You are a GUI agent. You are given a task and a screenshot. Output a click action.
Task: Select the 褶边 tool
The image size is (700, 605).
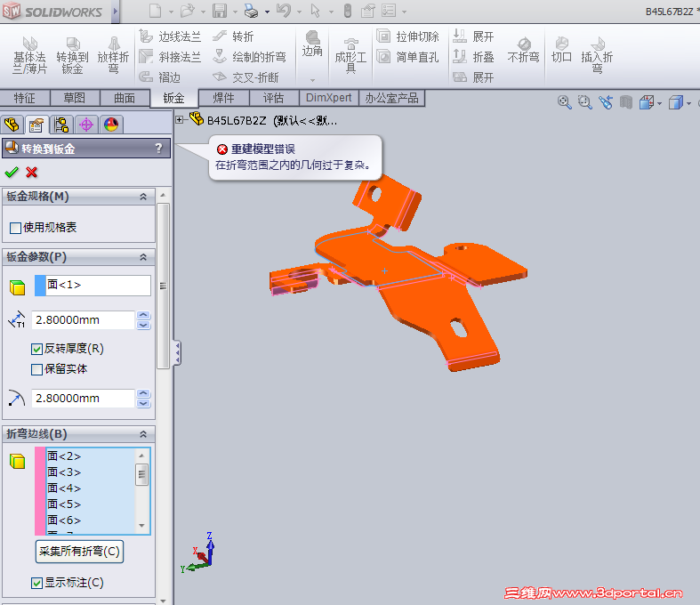(160, 77)
